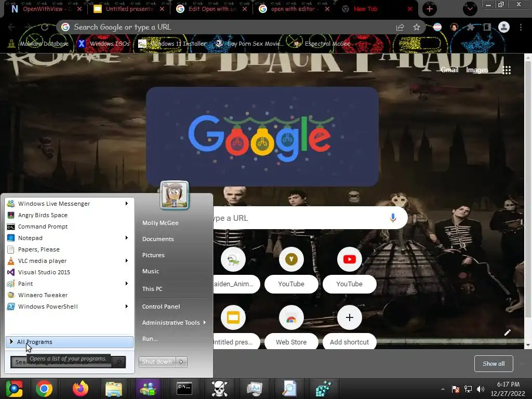Expand Paint jump list arrow
532x399 pixels.
tap(127, 284)
